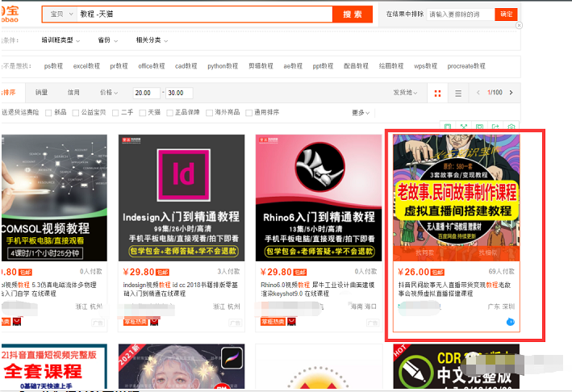Click the 绘图教程 suggestion

tap(391, 66)
